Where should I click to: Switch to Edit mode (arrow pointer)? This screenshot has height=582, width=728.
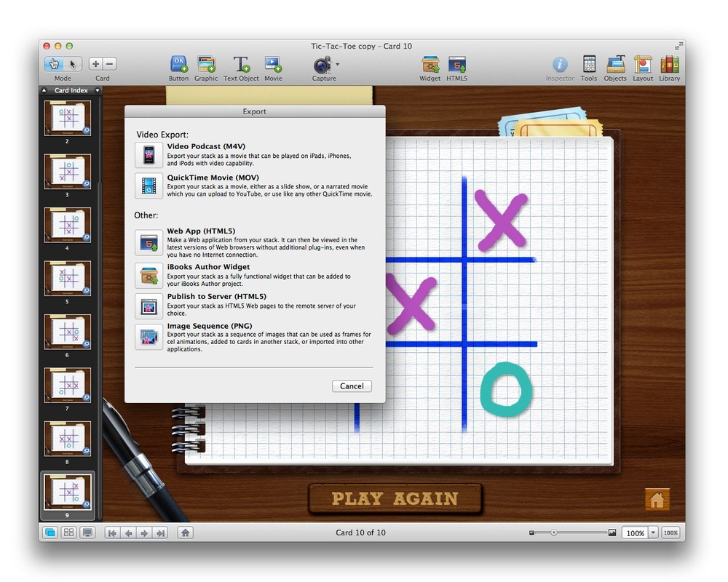(x=73, y=64)
